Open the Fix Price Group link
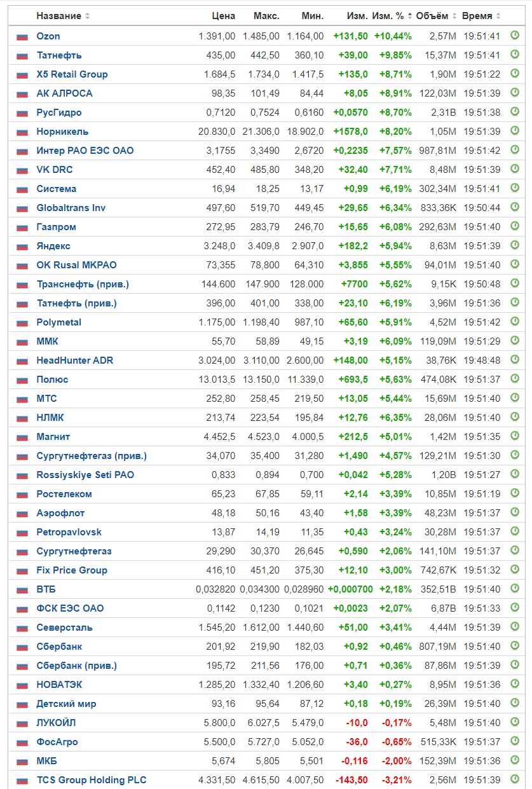532x789 pixels. (72, 570)
